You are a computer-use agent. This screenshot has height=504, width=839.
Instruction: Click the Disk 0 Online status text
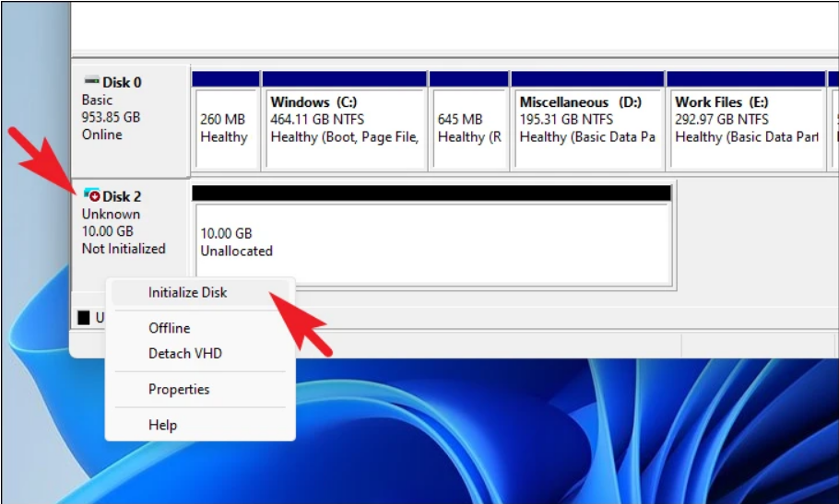point(101,135)
